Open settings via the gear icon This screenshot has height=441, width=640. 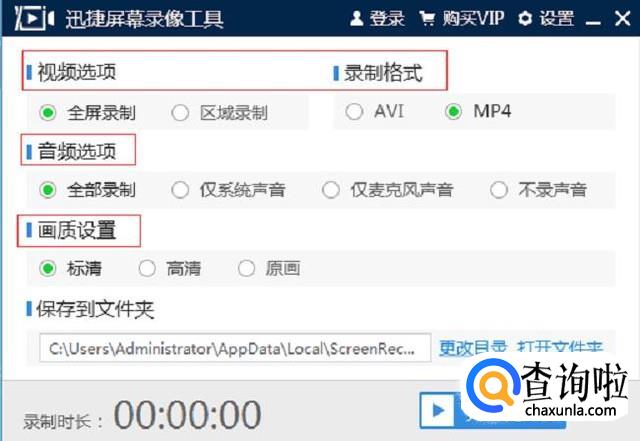pos(524,19)
